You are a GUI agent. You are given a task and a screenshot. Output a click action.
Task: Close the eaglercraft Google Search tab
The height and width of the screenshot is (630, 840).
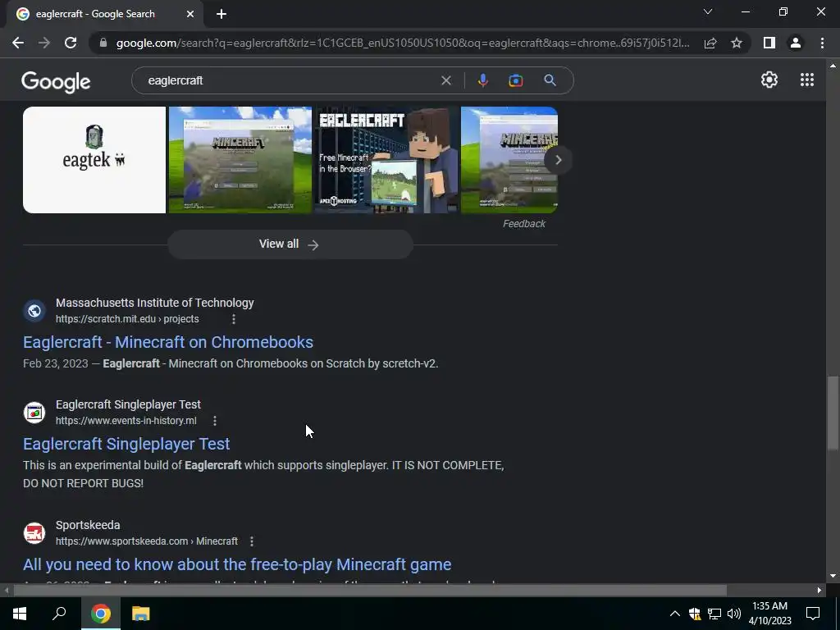tap(189, 14)
